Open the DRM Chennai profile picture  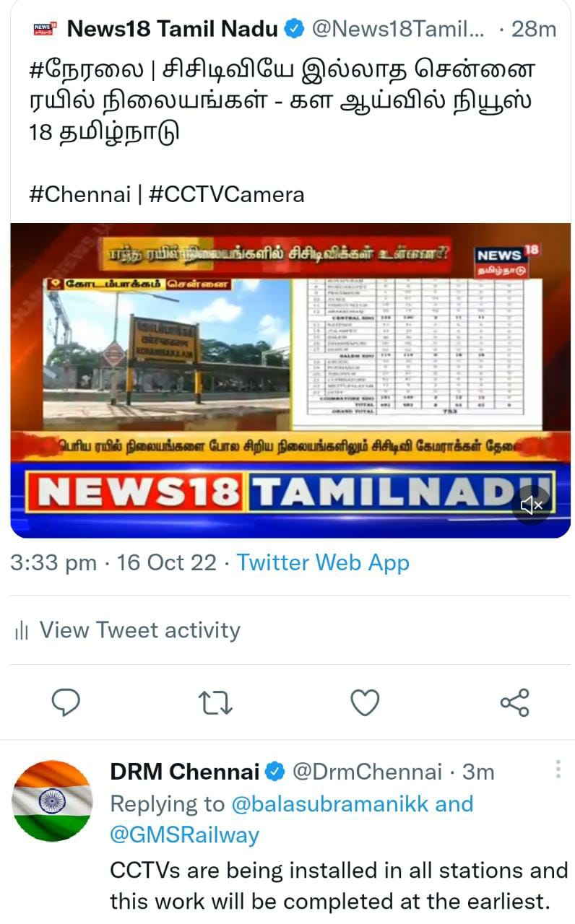point(52,801)
